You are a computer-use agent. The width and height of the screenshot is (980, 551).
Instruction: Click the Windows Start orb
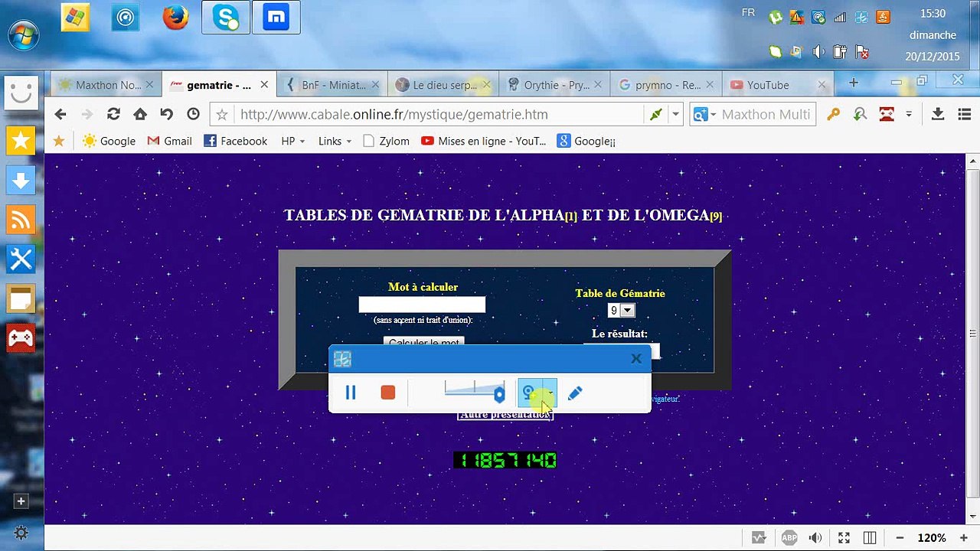pyautogui.click(x=24, y=34)
